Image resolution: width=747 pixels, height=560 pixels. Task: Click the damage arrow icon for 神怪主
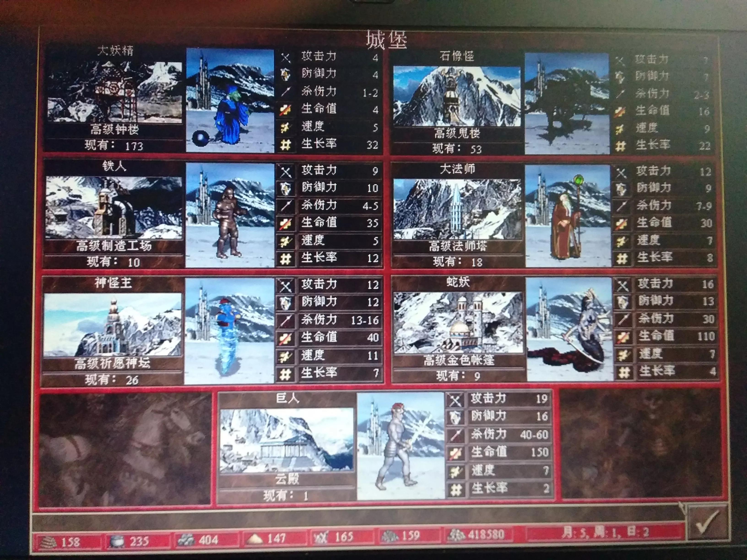tap(286, 321)
